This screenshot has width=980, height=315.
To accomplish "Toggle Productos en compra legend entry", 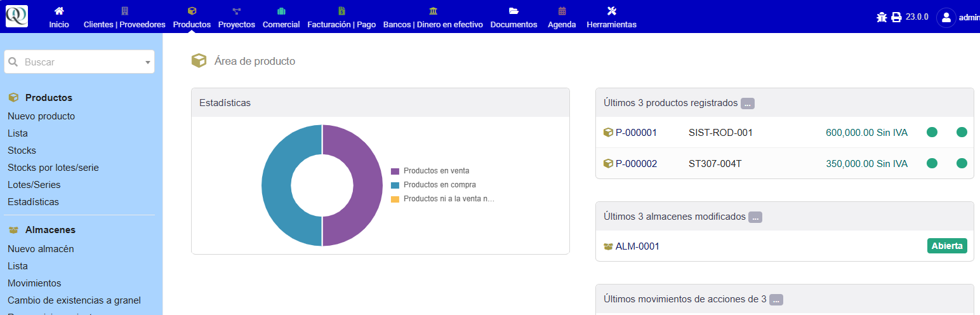I will [439, 185].
